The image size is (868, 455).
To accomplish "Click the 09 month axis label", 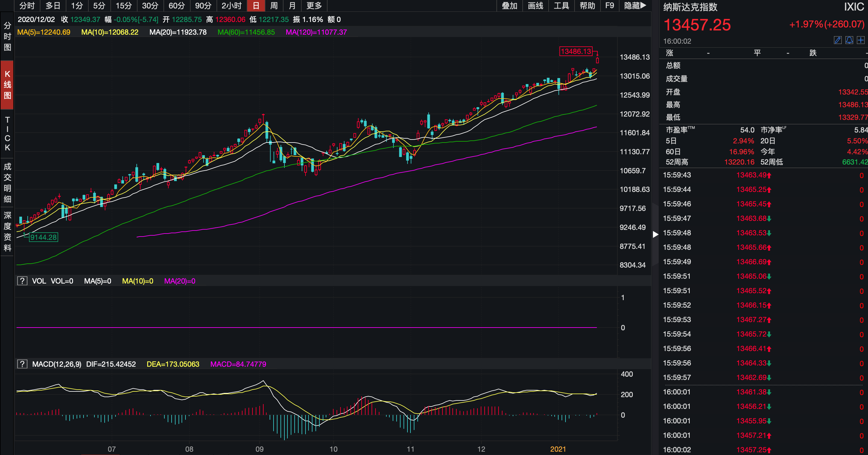I will click(x=259, y=449).
